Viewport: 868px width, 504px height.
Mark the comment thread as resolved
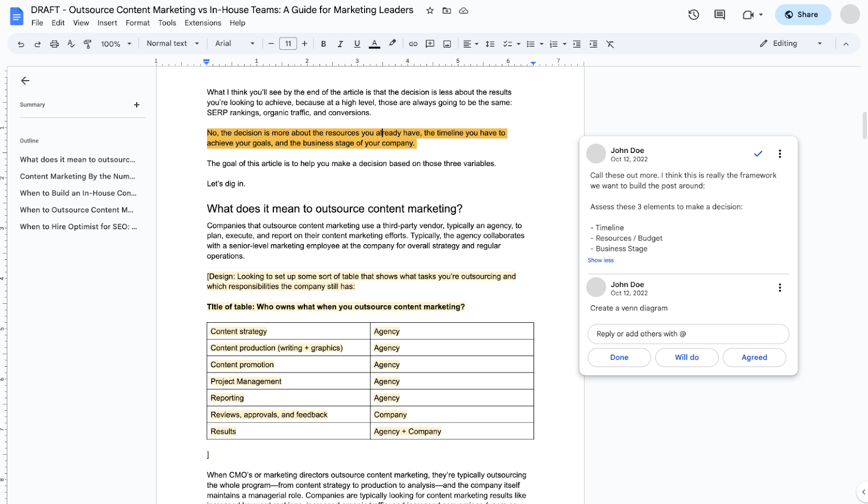[758, 154]
